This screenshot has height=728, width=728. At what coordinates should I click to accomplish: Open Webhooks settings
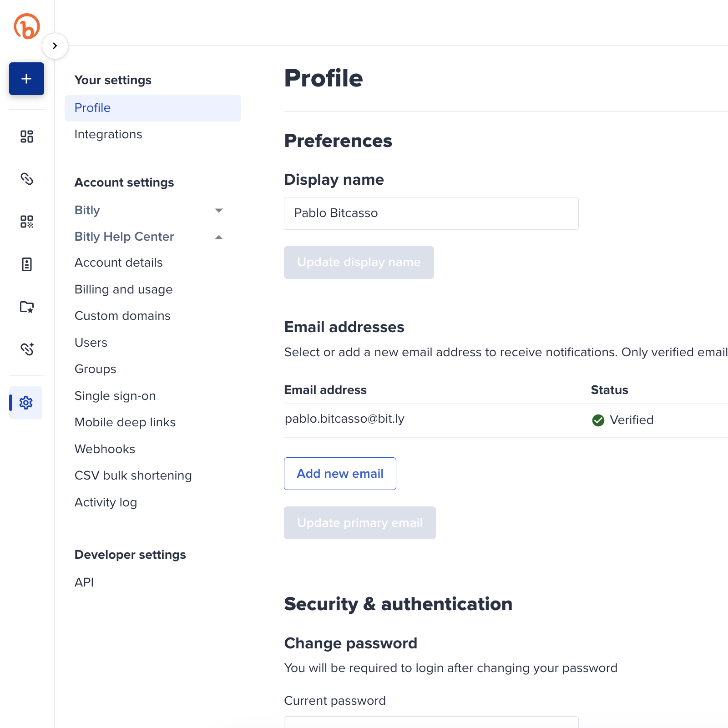pos(105,449)
